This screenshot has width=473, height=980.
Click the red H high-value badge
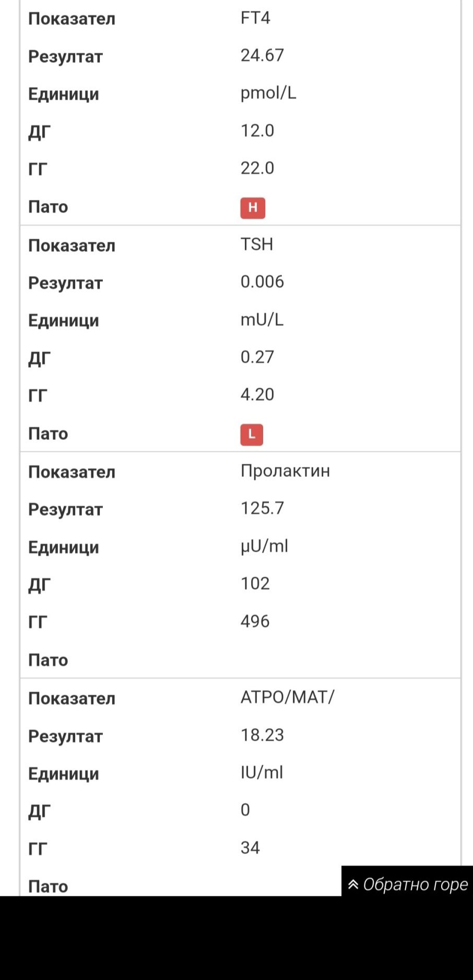click(253, 207)
